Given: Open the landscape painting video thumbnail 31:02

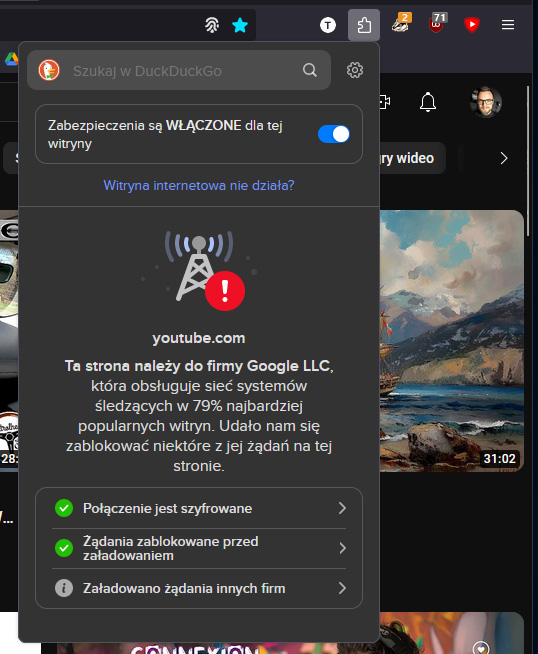Looking at the screenshot, I should coord(452,340).
